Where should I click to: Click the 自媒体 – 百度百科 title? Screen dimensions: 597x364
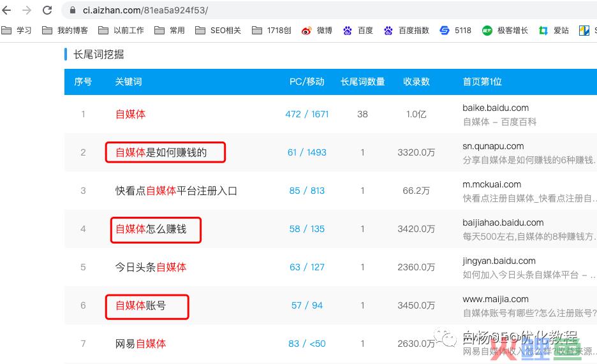[499, 122]
